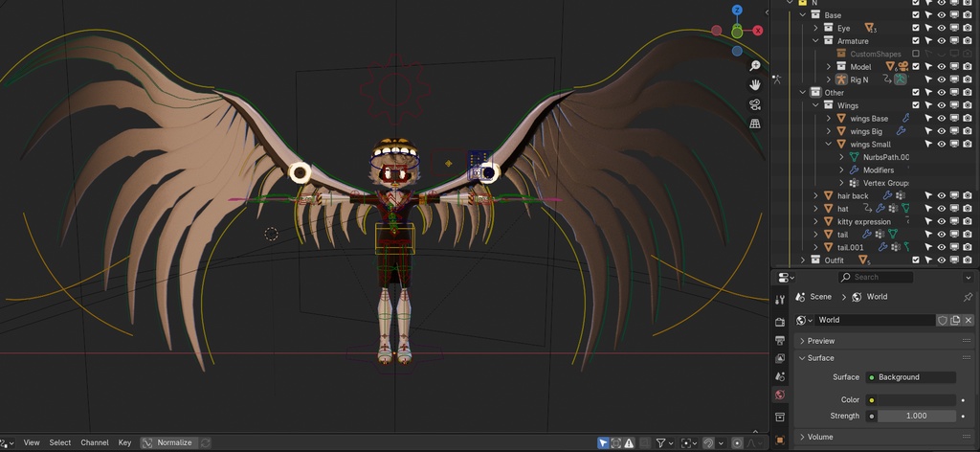Open the Collection properties tab
The width and height of the screenshot is (980, 452).
point(779,417)
